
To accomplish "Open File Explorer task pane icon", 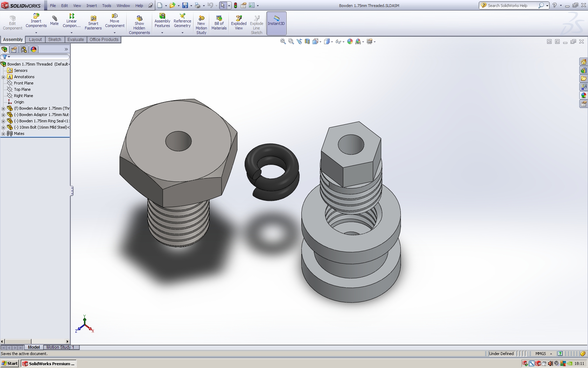I will 583,79.
